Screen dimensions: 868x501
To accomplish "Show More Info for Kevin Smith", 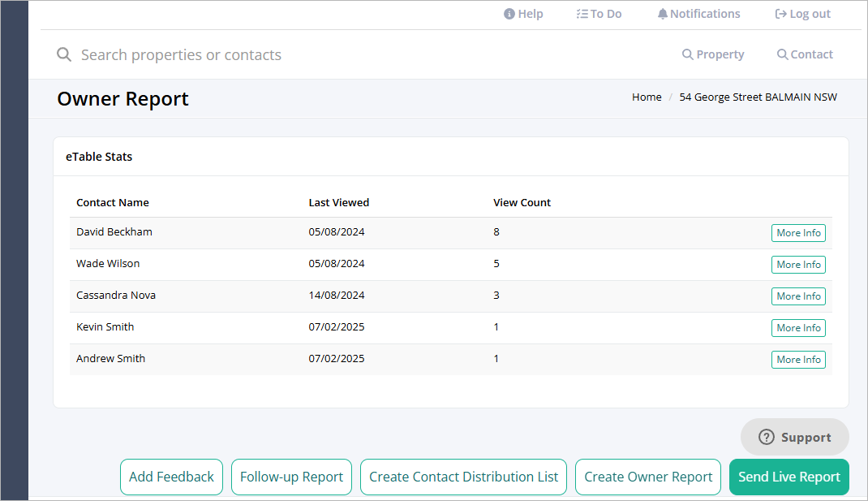I will [x=798, y=327].
